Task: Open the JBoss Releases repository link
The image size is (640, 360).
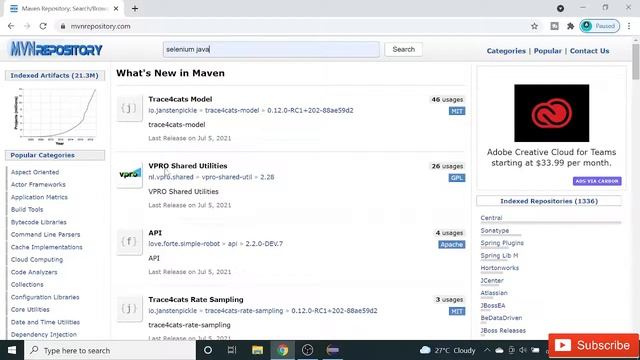Action: (503, 331)
